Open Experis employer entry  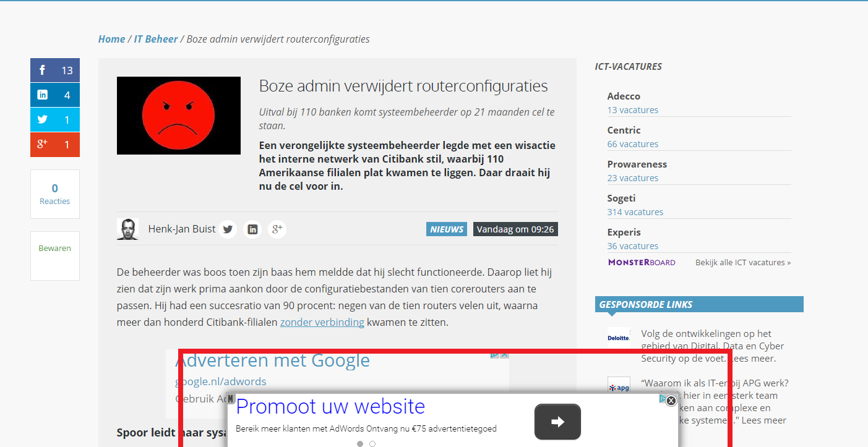click(x=624, y=232)
